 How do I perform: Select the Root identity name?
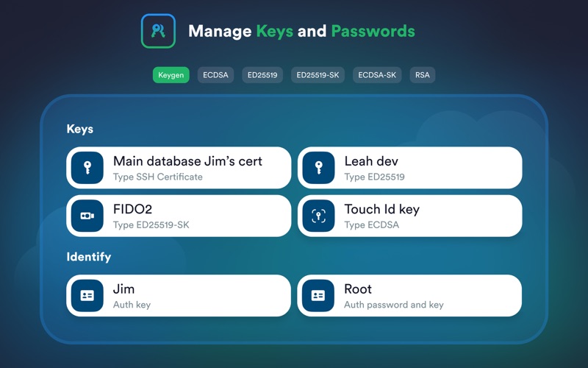(x=358, y=289)
